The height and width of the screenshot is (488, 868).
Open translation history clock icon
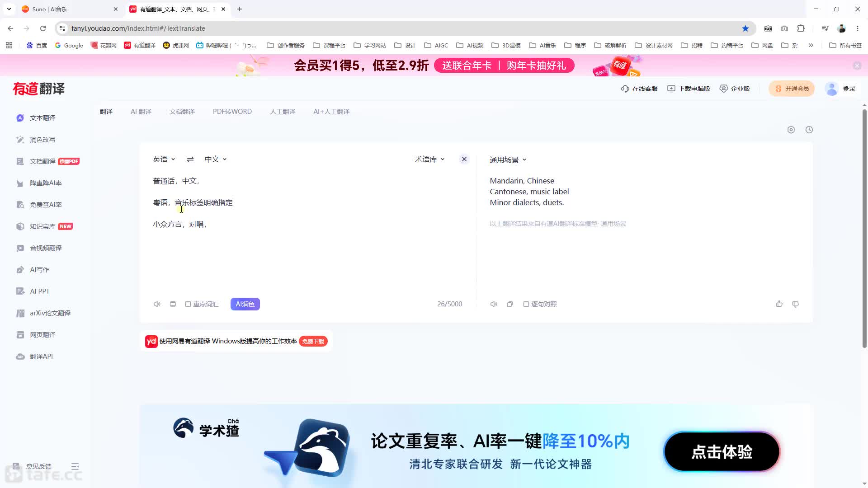click(809, 130)
